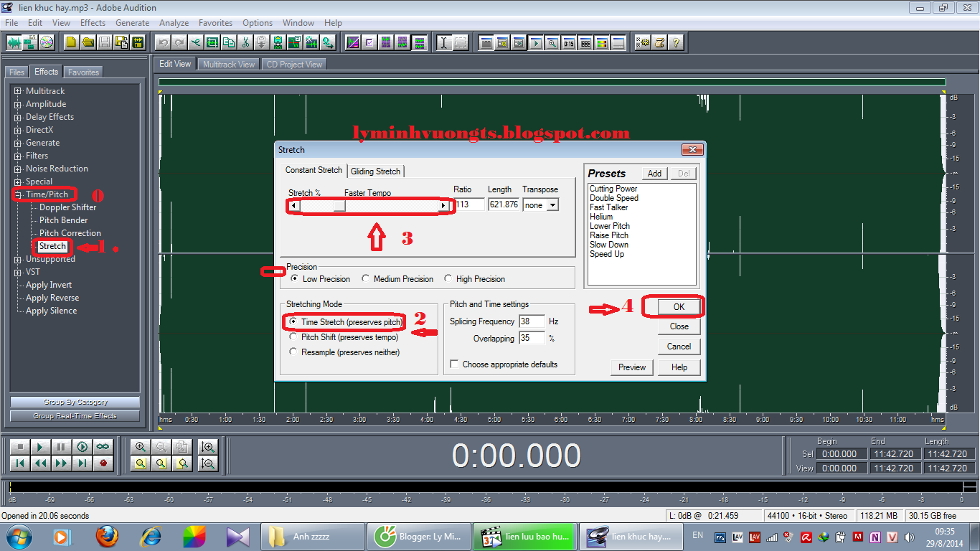
Task: Collapse the Time/Pitch category
Action: 18,194
